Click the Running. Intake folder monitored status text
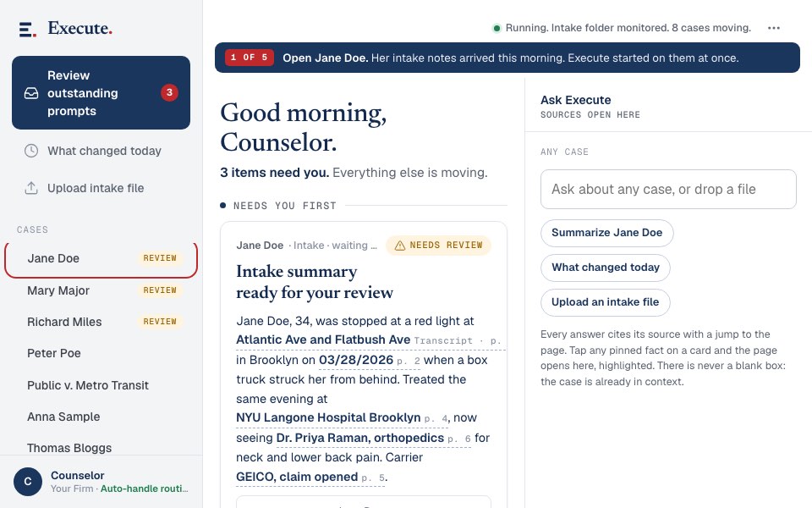The width and height of the screenshot is (812, 508). click(x=628, y=28)
